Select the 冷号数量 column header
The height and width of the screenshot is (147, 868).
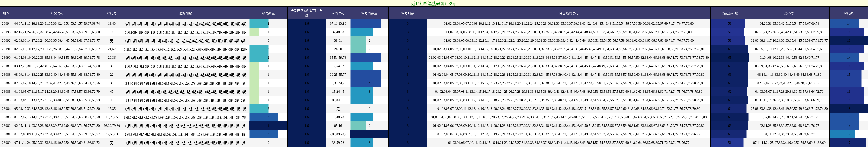pos(268,13)
